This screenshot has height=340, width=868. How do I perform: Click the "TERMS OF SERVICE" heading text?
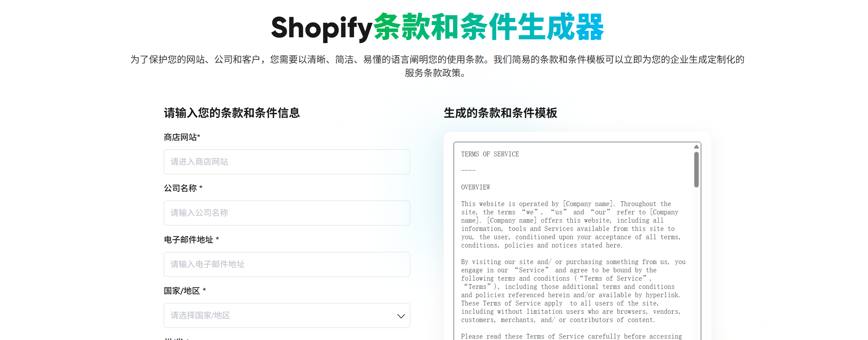[x=490, y=154]
